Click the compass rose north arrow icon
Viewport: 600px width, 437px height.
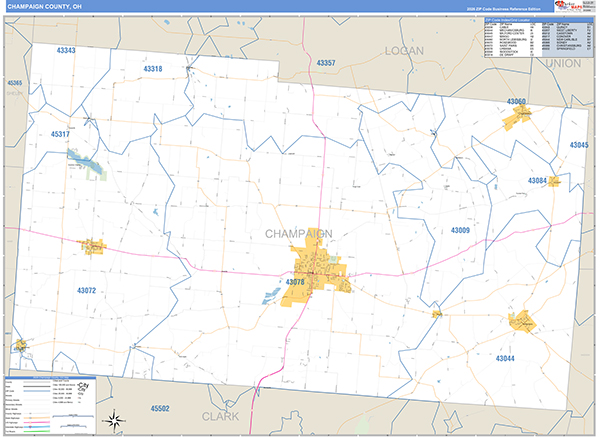[114, 420]
